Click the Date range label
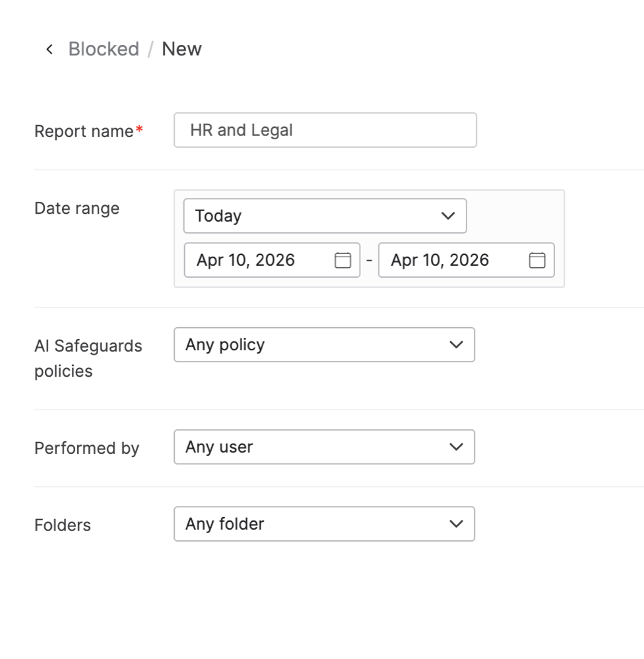Screen dimensions: 644x659 (x=77, y=208)
